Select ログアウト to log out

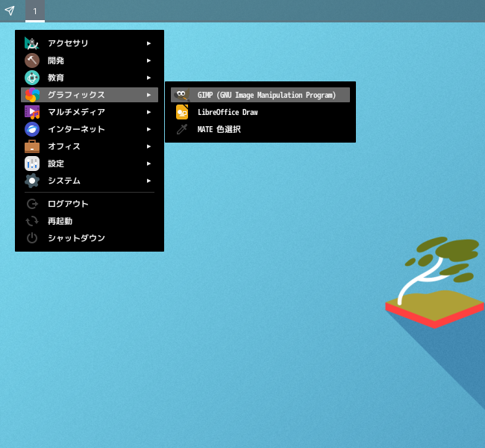pos(68,204)
